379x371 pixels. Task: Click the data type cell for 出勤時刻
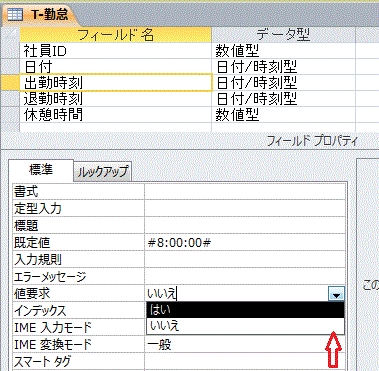pyautogui.click(x=283, y=83)
